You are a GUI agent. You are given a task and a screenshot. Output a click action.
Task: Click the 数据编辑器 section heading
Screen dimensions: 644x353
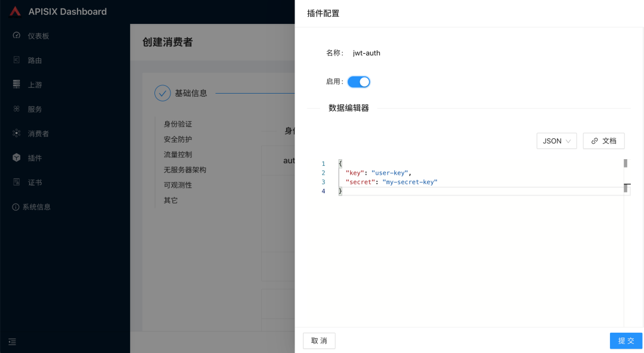pyautogui.click(x=349, y=108)
